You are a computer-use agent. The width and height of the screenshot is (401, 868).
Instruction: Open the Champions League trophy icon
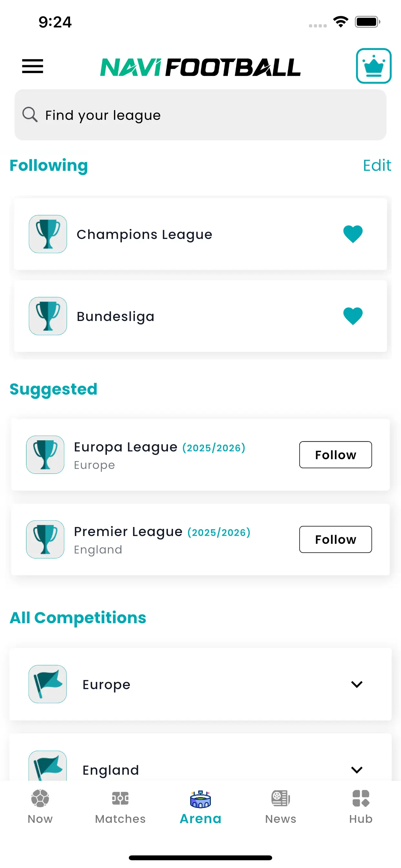tap(48, 234)
